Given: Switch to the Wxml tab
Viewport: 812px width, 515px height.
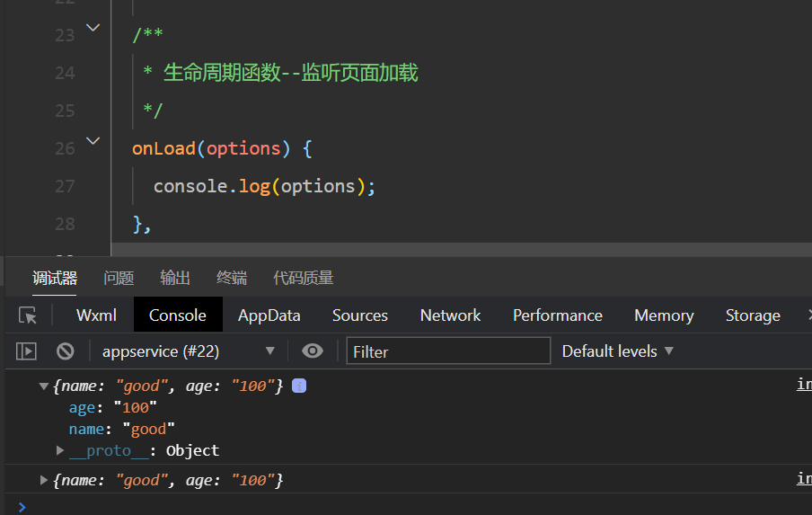Looking at the screenshot, I should [x=96, y=315].
